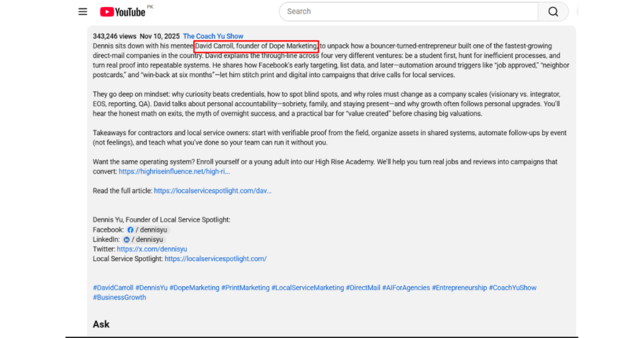Click the 343,246 views text
The width and height of the screenshot is (644, 338).
pyautogui.click(x=114, y=36)
